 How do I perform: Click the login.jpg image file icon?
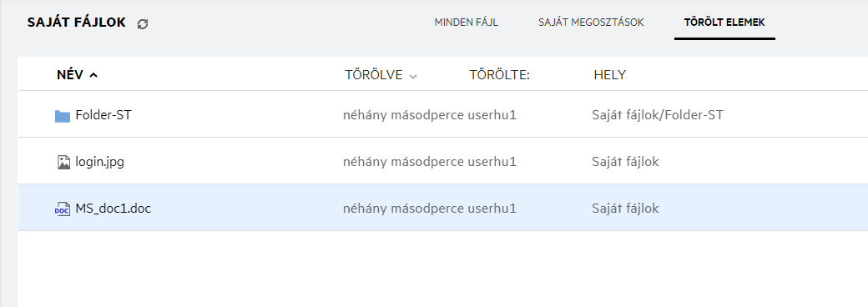pyautogui.click(x=63, y=162)
